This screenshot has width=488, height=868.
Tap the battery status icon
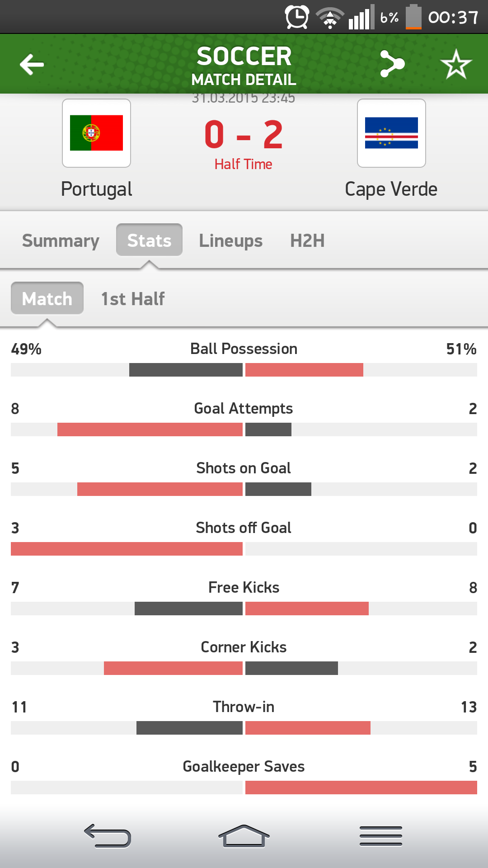pyautogui.click(x=413, y=17)
